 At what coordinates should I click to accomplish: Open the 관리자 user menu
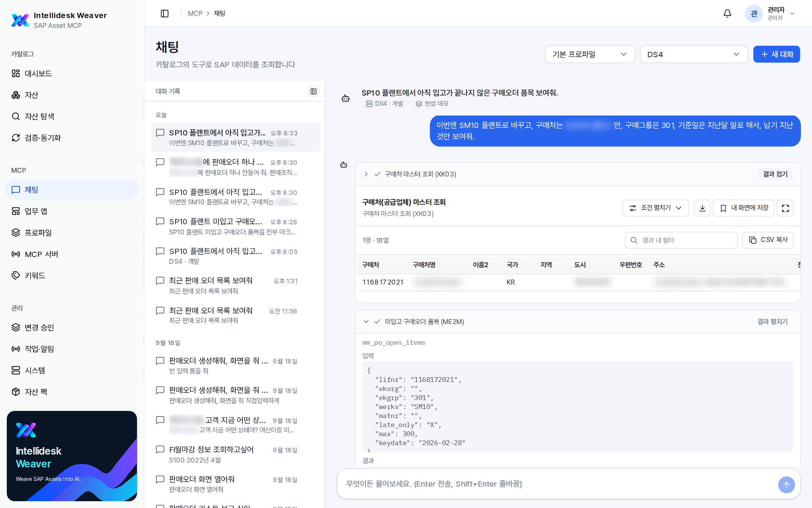(x=771, y=14)
